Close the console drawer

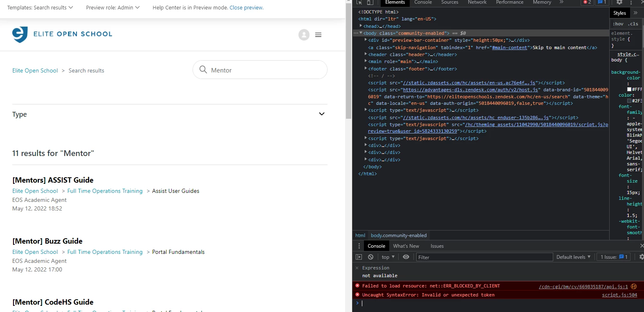coord(642,246)
